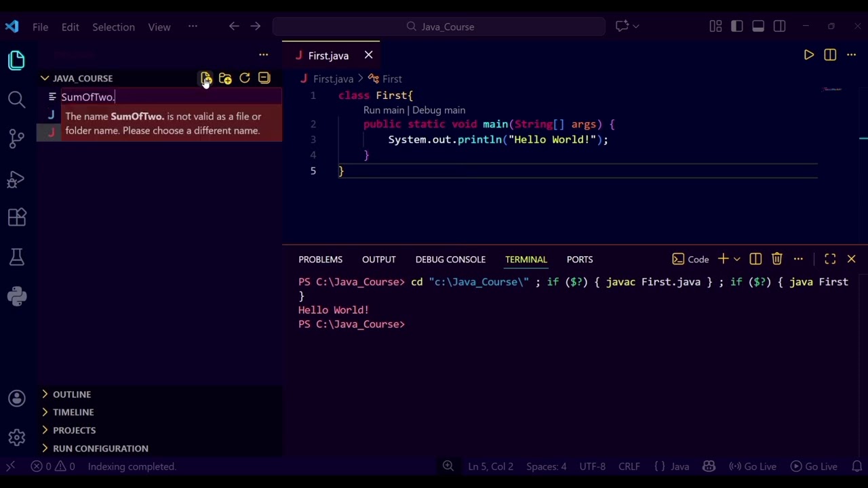Viewport: 868px width, 488px height.
Task: Open the Copilot chat dropdown chevron
Action: tap(635, 26)
